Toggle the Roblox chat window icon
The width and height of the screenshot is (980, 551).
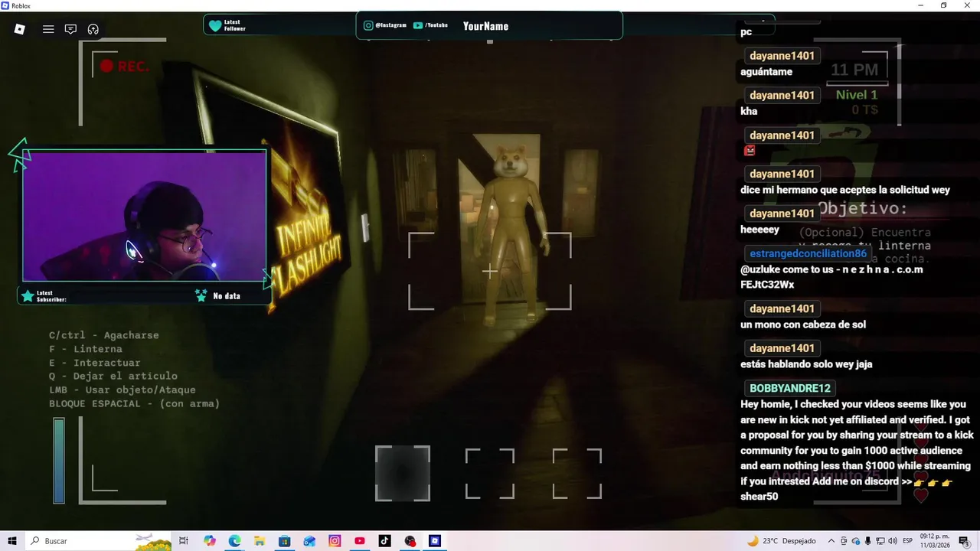[x=70, y=29]
